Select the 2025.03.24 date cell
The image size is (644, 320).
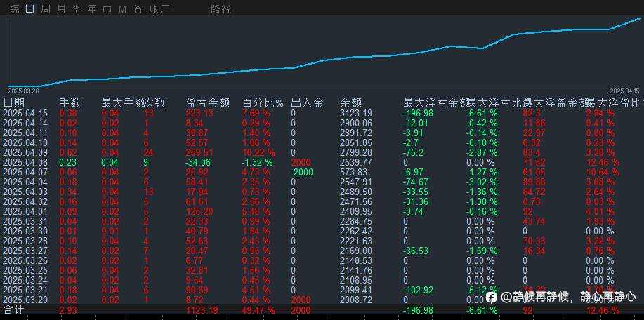(25, 280)
